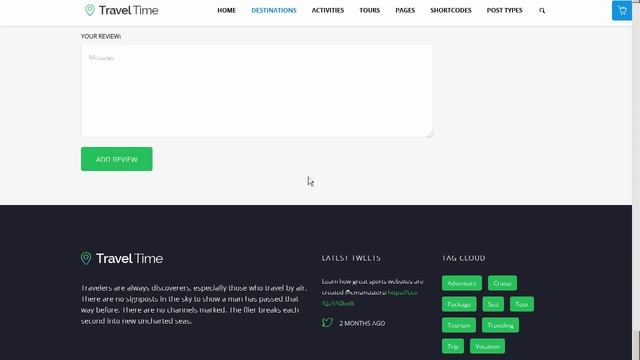Open the Destinations menu
640x360 pixels.
(x=274, y=10)
